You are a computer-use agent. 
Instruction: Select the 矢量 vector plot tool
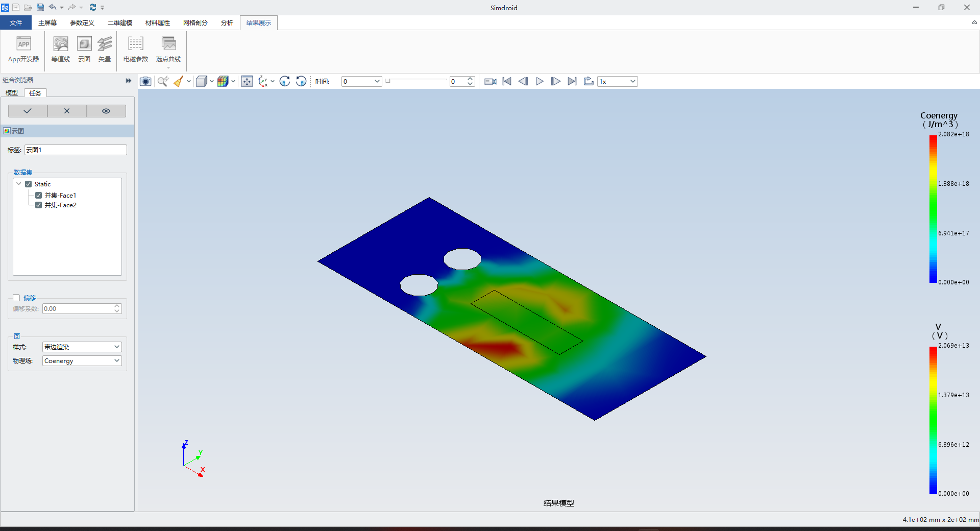(x=105, y=50)
